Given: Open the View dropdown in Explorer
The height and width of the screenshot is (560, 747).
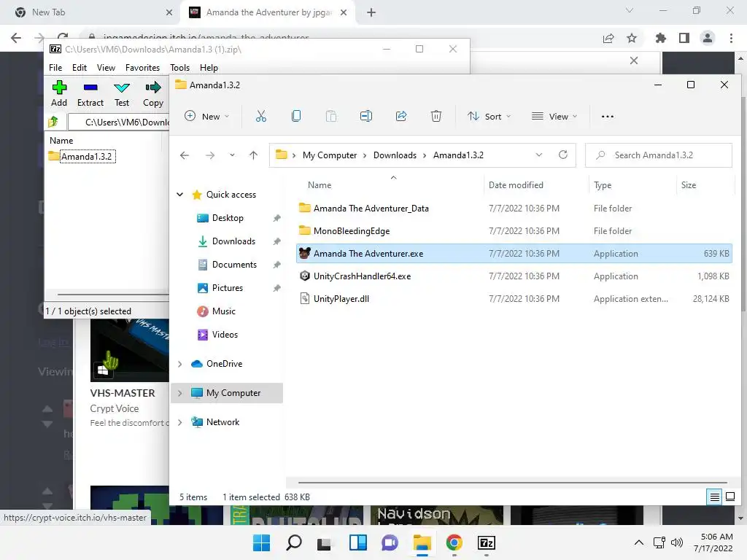Looking at the screenshot, I should [x=554, y=116].
